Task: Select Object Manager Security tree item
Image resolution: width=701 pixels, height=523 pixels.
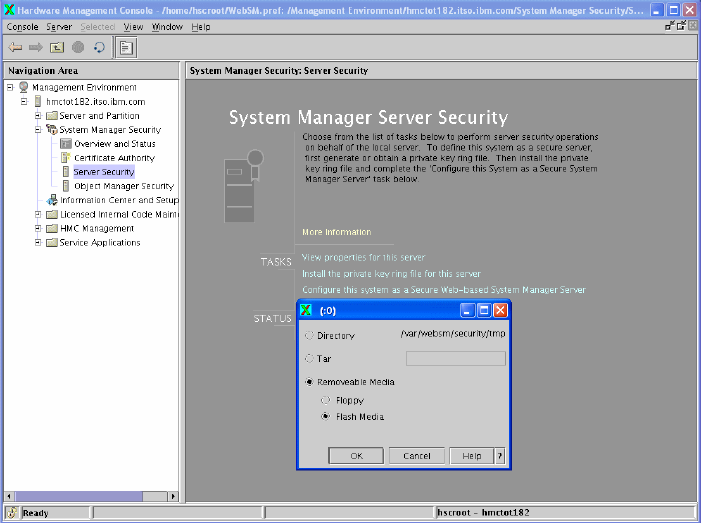Action: [124, 186]
